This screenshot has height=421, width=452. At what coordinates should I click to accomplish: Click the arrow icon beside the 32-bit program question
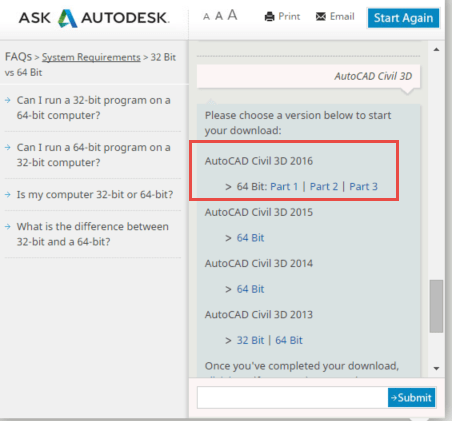point(8,100)
